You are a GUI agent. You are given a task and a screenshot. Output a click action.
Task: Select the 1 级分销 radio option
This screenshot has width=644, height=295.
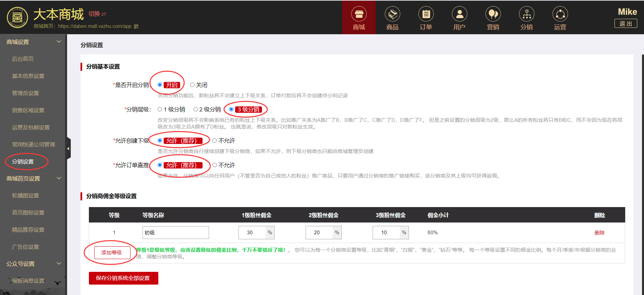click(160, 109)
